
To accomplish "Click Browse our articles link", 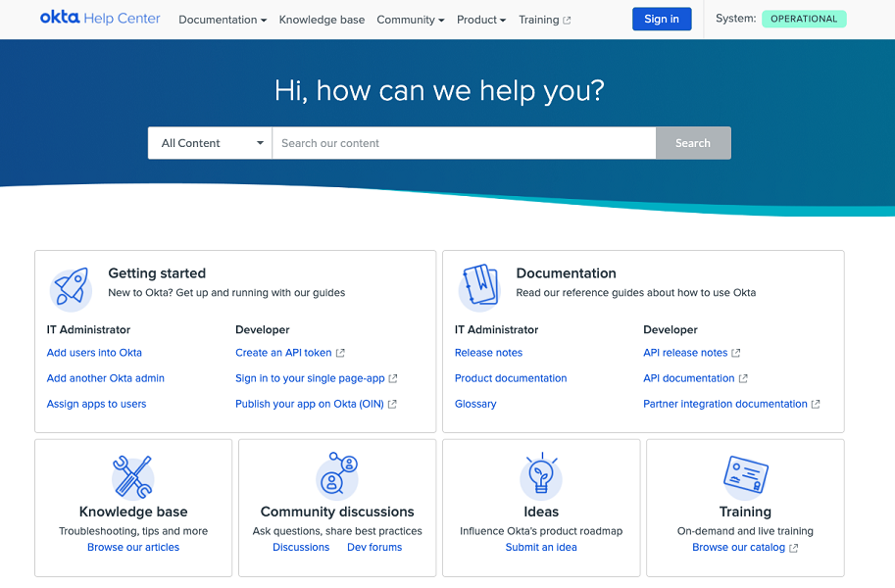I will (133, 548).
